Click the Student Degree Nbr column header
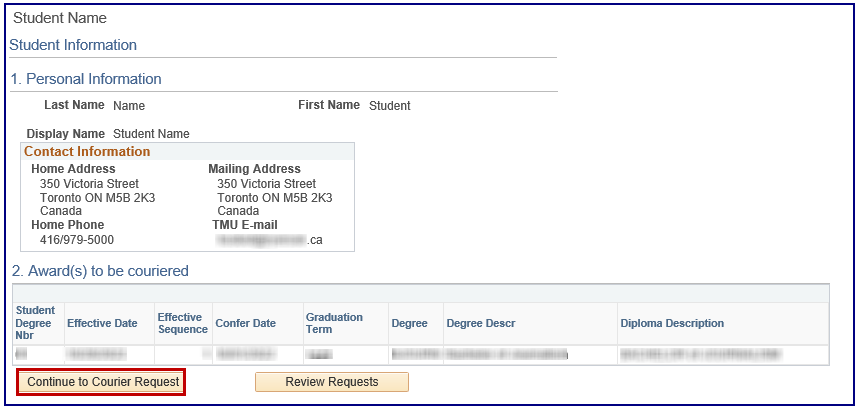 coord(35,323)
